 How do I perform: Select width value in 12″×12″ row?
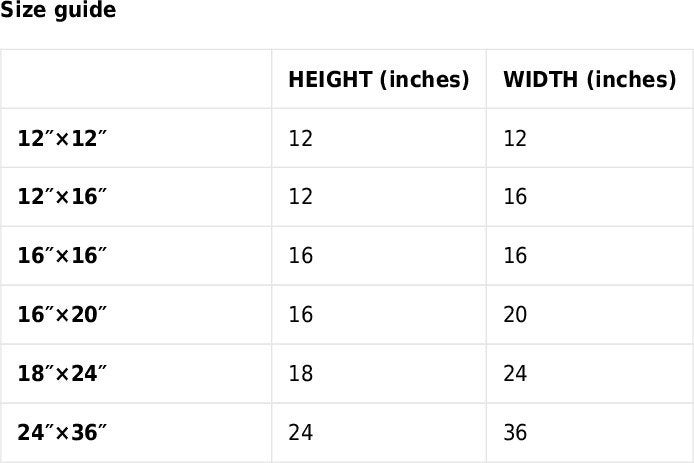click(x=515, y=138)
